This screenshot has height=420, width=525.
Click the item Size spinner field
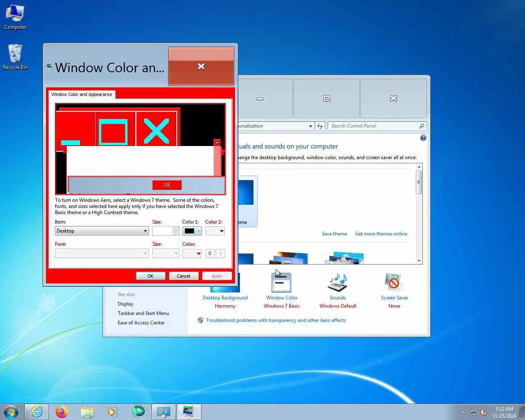166,231
